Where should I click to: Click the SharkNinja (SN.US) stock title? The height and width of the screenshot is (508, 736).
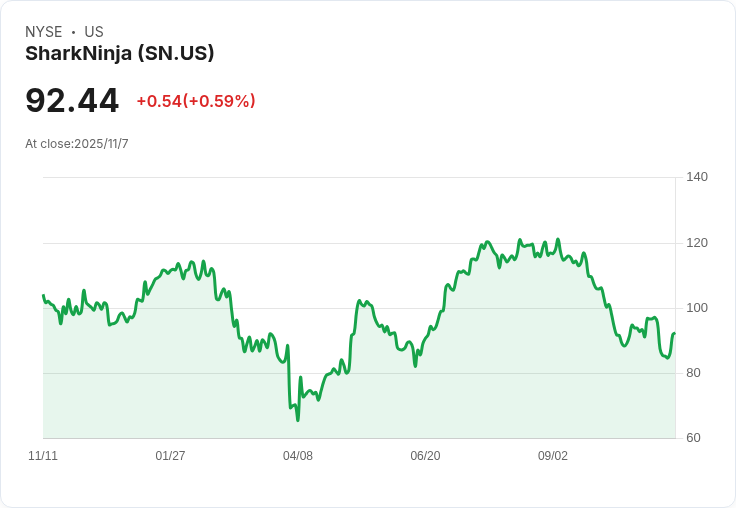click(120, 54)
